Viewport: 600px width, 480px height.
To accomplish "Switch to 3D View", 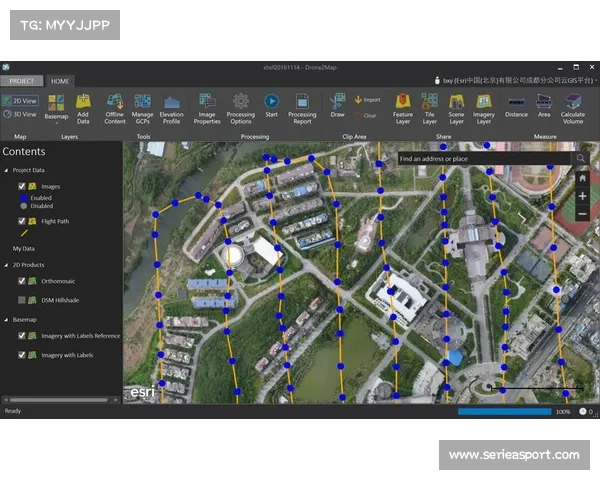I will [x=21, y=114].
